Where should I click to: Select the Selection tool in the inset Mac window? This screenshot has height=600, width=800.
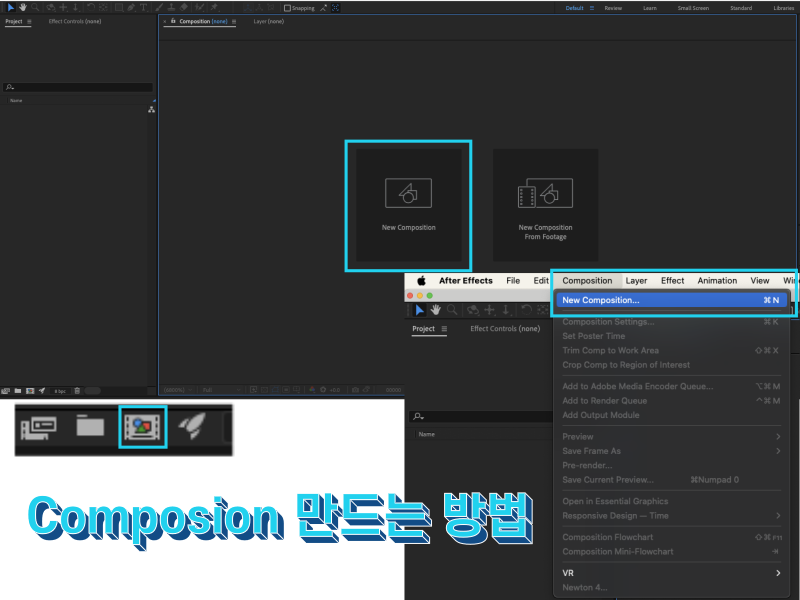[419, 310]
